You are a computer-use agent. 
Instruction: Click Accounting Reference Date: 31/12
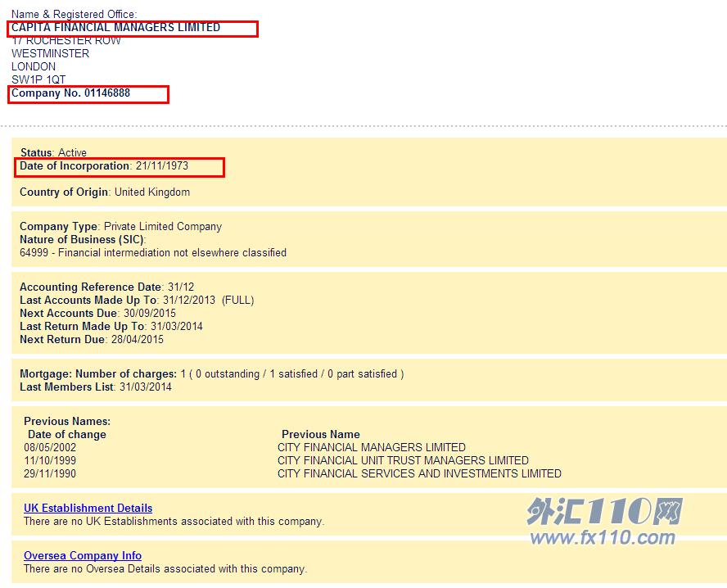pyautogui.click(x=106, y=287)
